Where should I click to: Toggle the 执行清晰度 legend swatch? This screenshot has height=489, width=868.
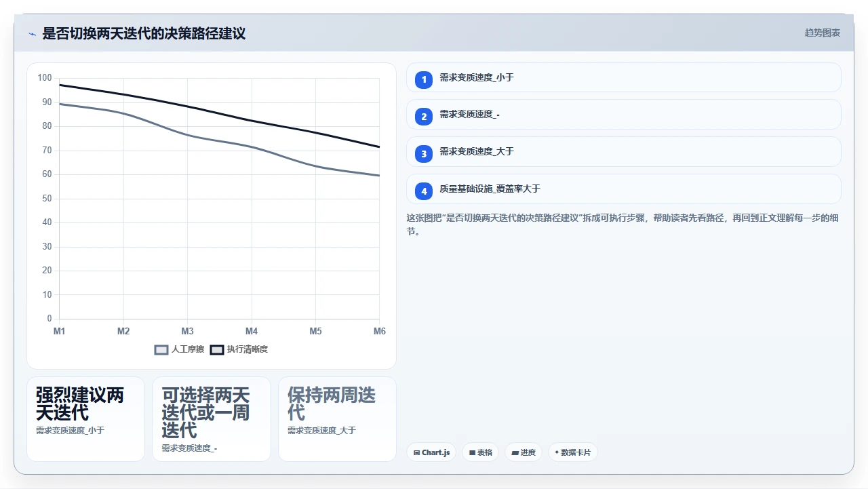(x=217, y=349)
